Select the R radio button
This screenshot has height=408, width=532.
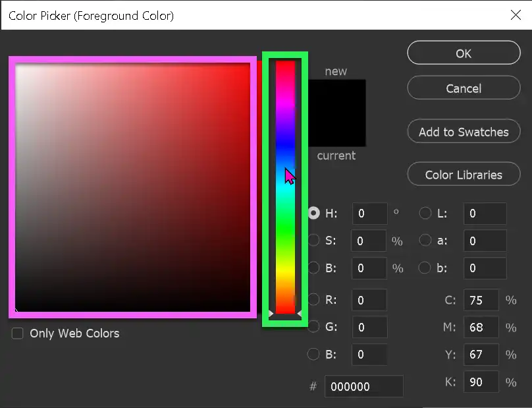click(x=313, y=300)
